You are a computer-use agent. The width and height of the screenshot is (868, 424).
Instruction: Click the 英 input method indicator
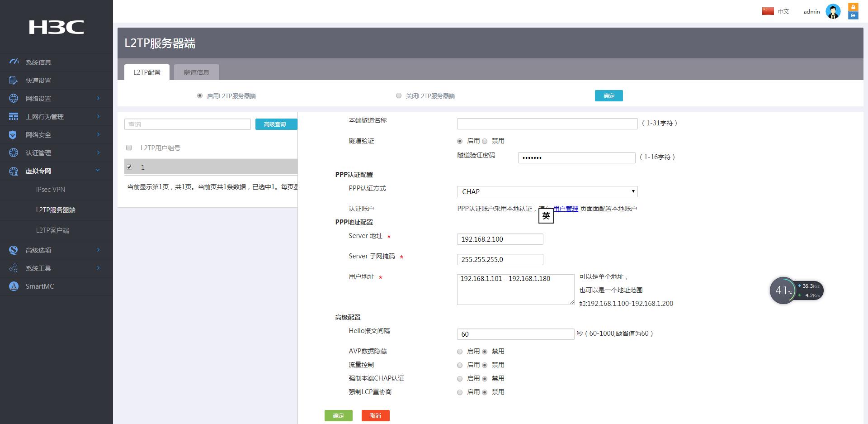546,216
